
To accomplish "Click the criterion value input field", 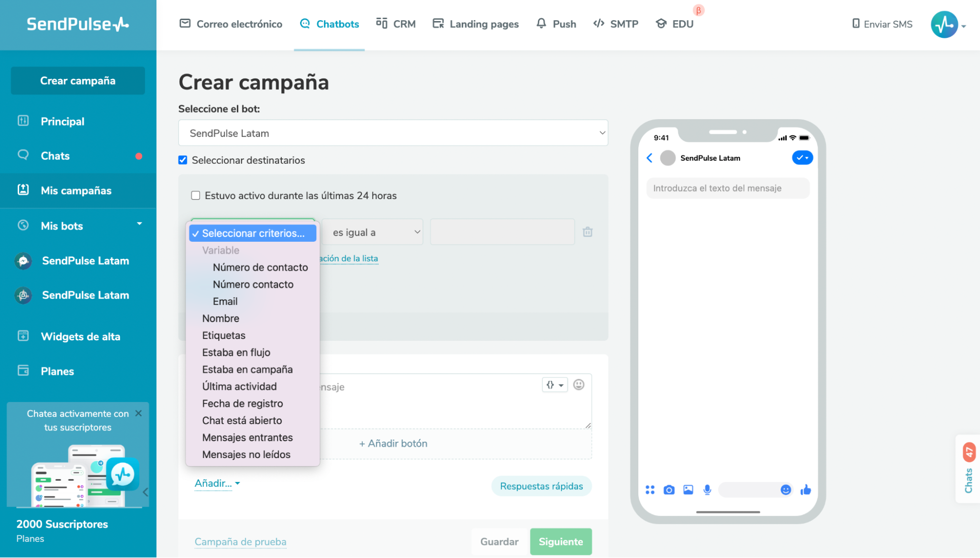I will click(502, 232).
